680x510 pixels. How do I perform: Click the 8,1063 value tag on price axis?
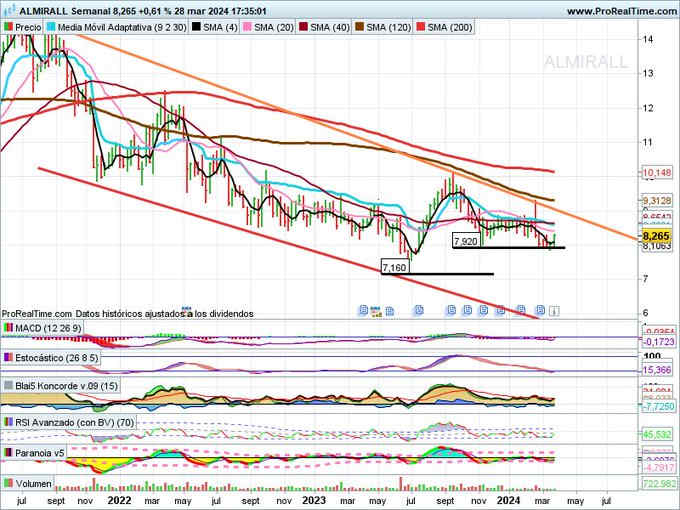(x=657, y=246)
